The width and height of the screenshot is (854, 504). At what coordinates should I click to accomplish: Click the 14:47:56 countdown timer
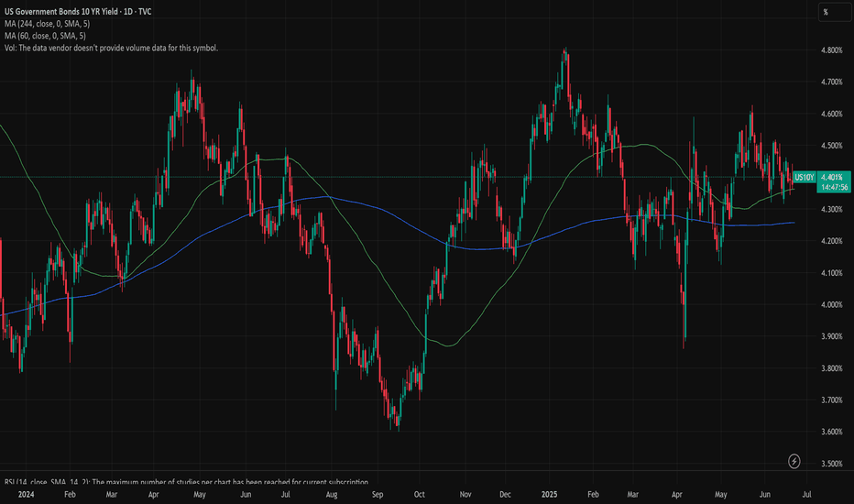point(835,187)
